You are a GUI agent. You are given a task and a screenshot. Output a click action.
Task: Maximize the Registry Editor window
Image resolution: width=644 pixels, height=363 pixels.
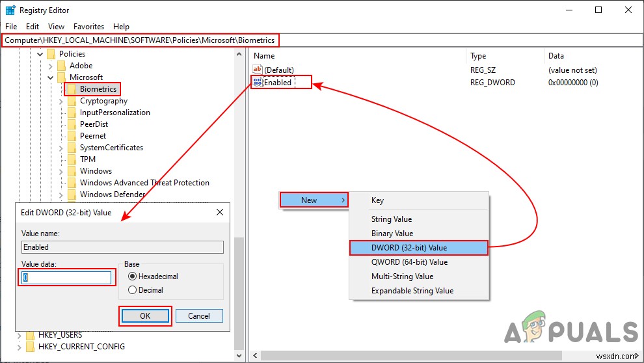[598, 10]
